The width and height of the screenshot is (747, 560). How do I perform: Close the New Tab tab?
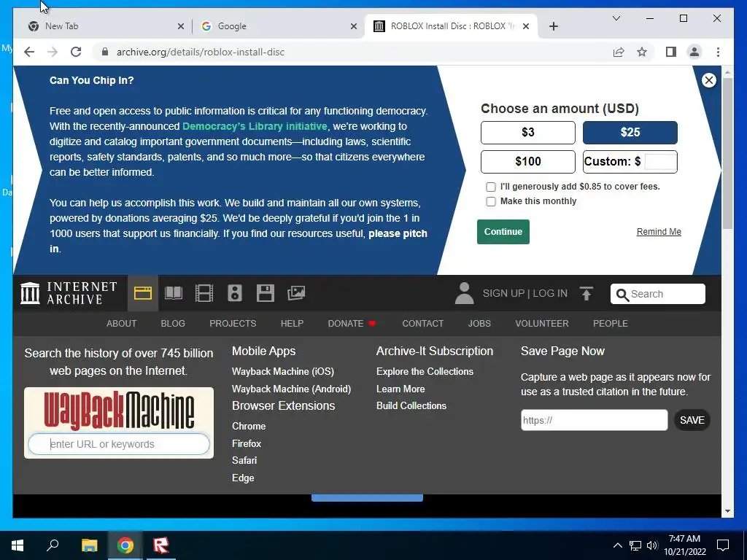(181, 26)
